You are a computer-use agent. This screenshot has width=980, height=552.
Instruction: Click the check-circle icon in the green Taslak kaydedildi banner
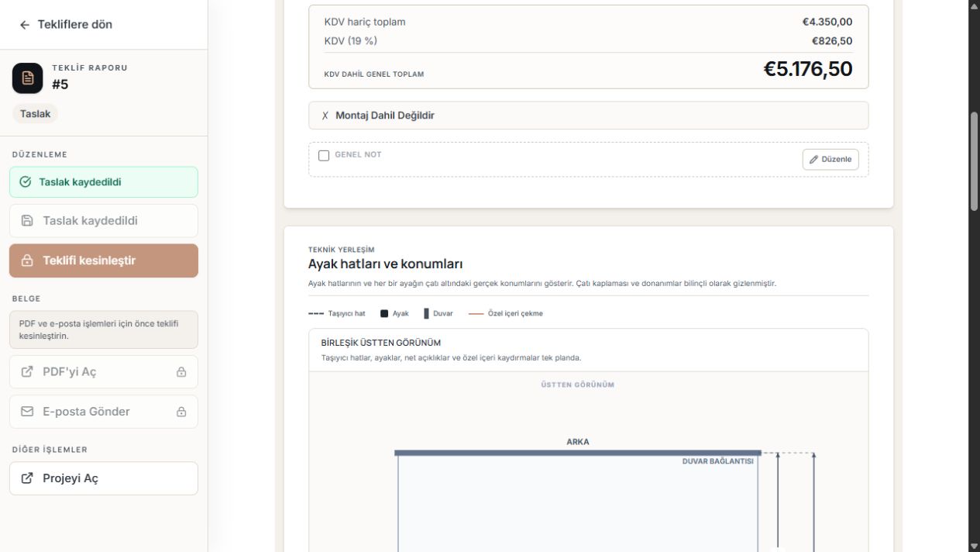(25, 182)
